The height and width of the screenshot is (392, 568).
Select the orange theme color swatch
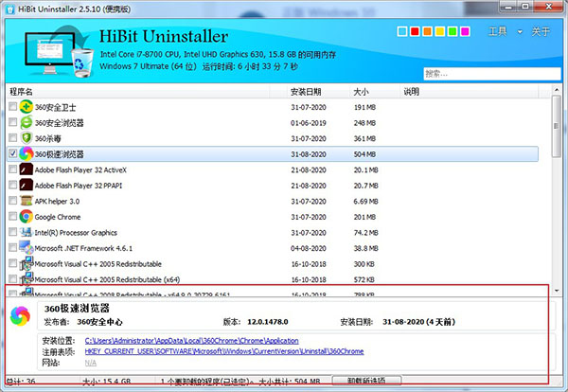click(428, 31)
